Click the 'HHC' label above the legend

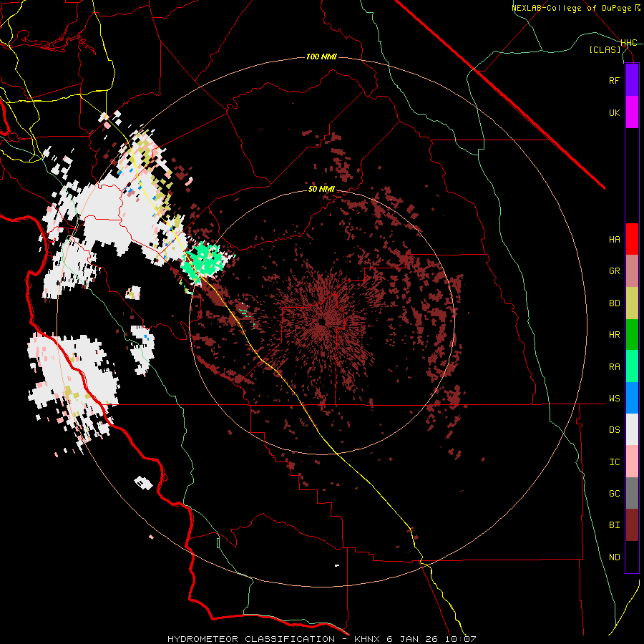coord(628,43)
